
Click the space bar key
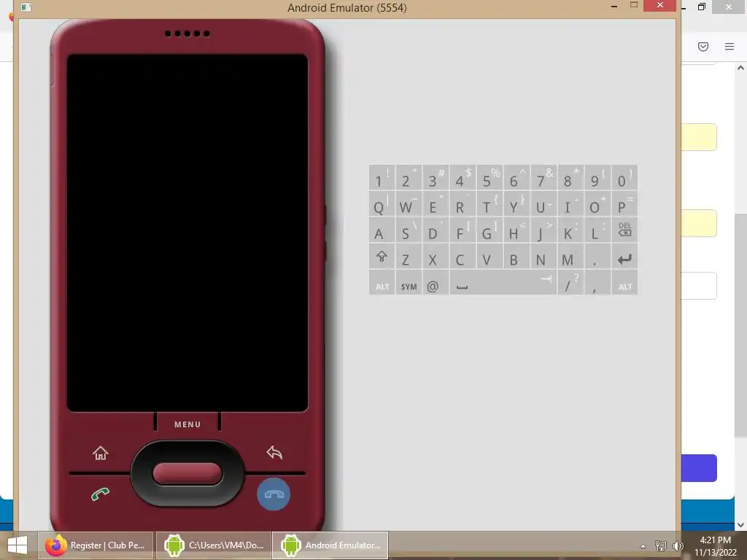coord(503,283)
